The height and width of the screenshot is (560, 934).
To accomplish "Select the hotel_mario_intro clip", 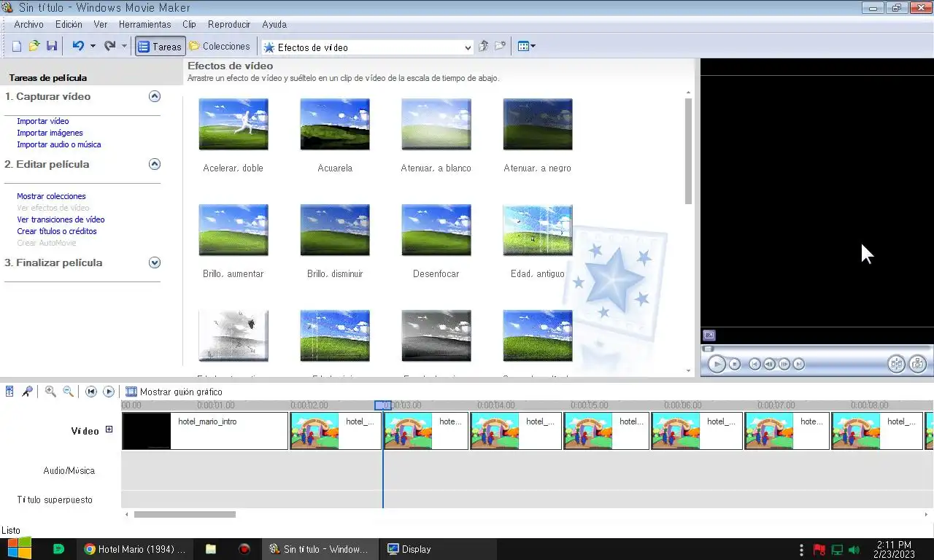I will (205, 431).
